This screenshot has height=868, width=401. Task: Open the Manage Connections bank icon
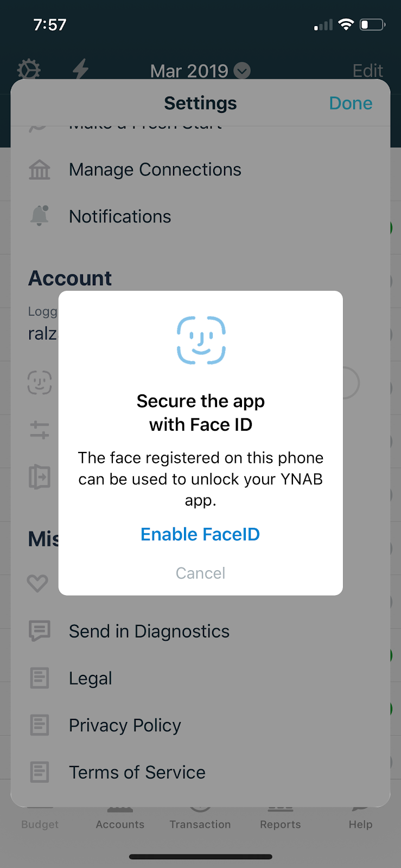click(x=39, y=170)
